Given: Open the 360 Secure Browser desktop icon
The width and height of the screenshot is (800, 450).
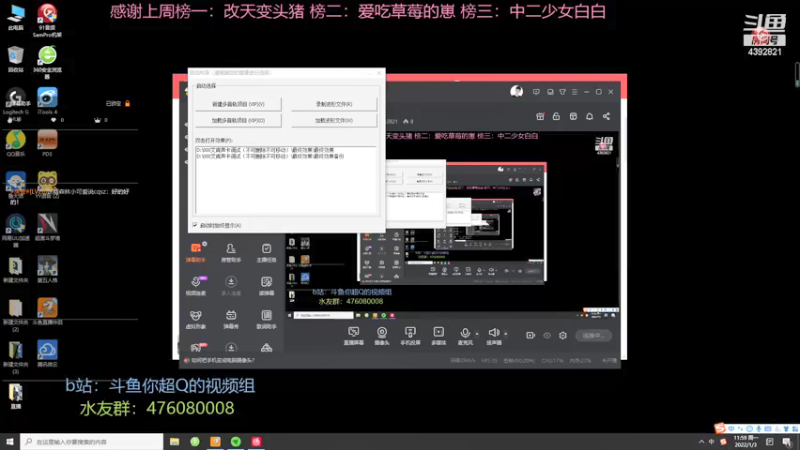Looking at the screenshot, I should tap(47, 62).
